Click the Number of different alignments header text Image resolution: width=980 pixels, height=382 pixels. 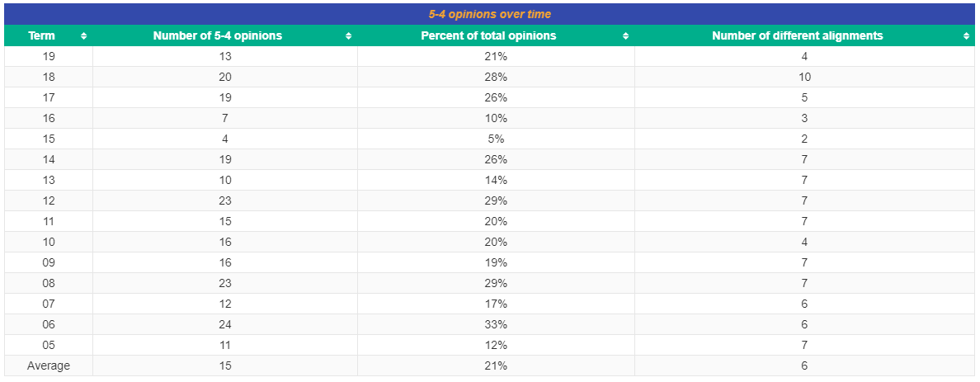[797, 35]
